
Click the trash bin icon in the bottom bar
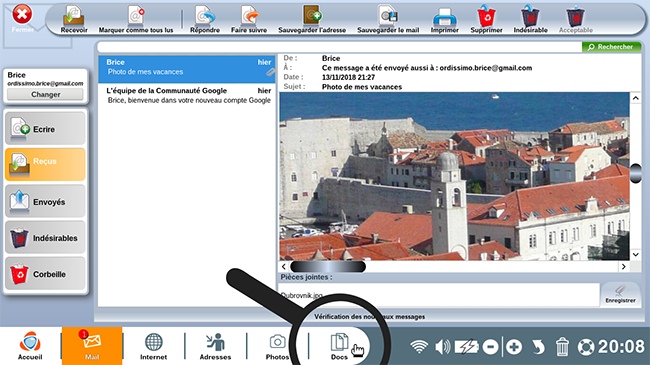click(x=562, y=347)
